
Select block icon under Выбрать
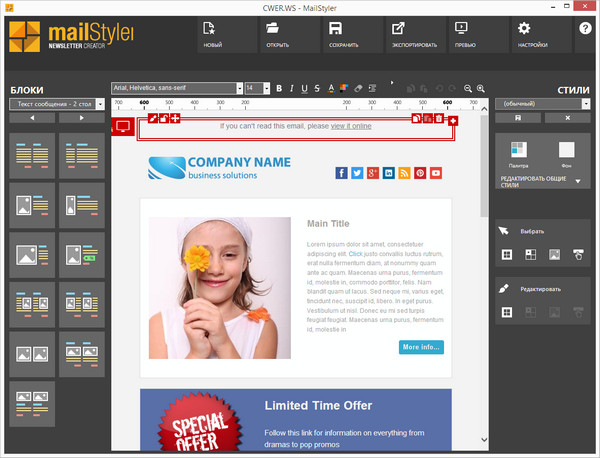click(507, 254)
